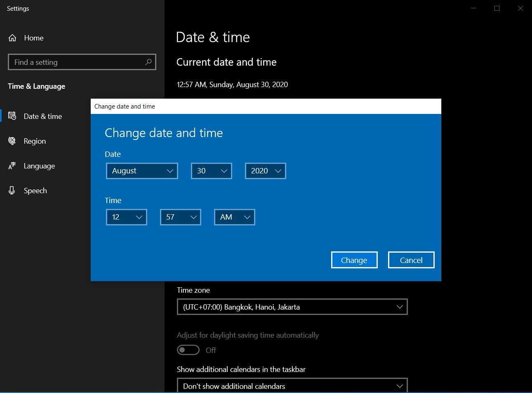Click the Change date and time dialog titlebar

266,107
